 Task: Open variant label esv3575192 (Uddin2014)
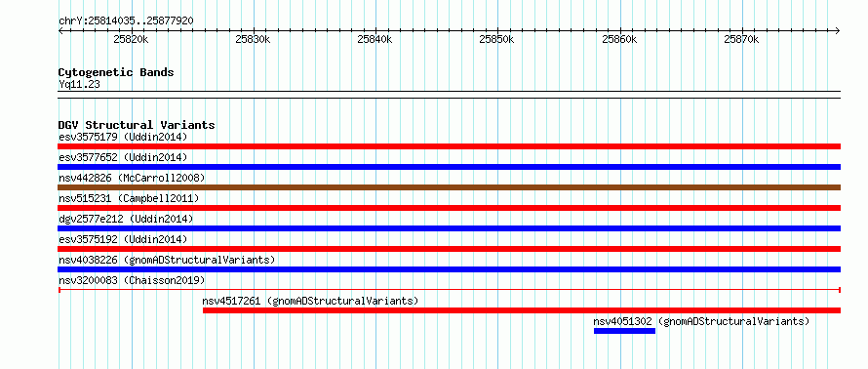(x=123, y=239)
